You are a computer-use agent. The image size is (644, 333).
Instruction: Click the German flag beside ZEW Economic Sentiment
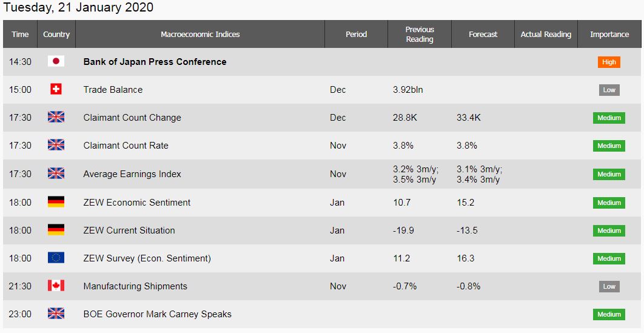click(x=56, y=203)
